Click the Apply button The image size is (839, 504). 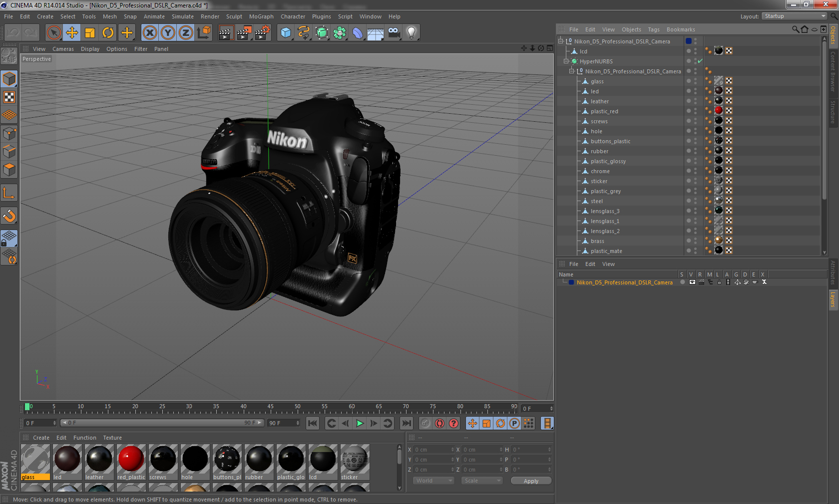click(x=531, y=481)
